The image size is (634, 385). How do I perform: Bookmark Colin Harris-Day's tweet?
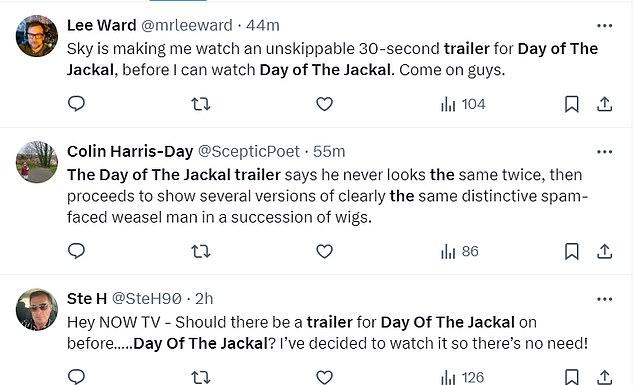pos(571,252)
